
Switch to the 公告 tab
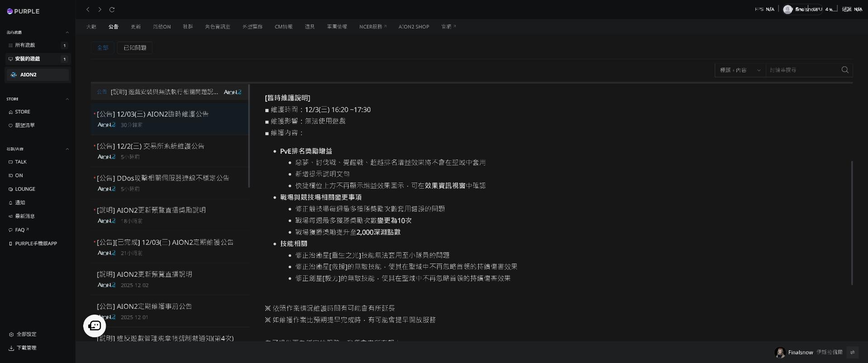(x=113, y=27)
